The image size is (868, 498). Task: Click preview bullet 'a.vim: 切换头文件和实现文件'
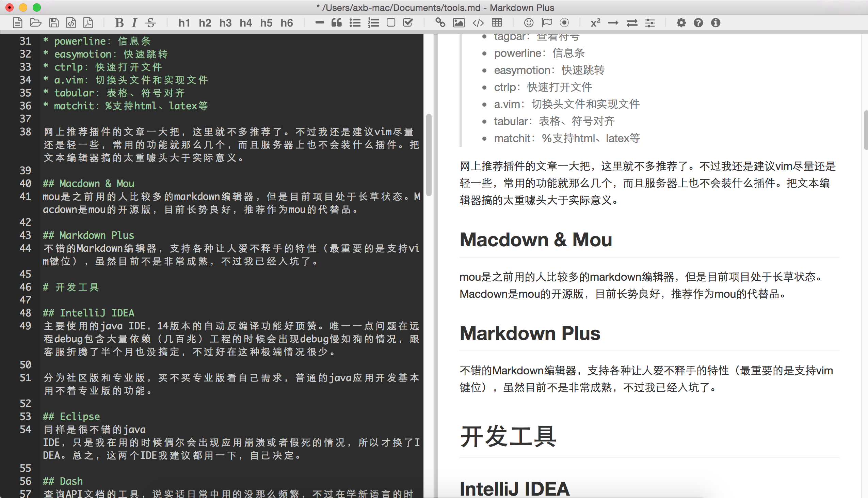coord(567,104)
